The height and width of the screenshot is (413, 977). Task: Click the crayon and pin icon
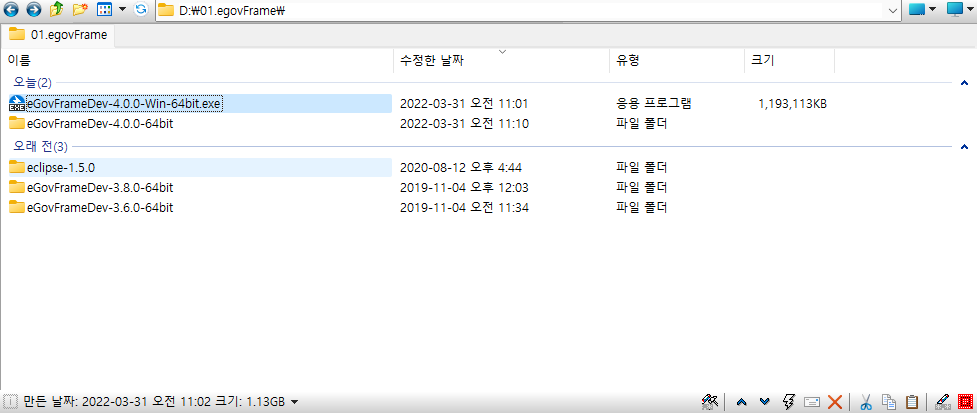[x=710, y=401]
